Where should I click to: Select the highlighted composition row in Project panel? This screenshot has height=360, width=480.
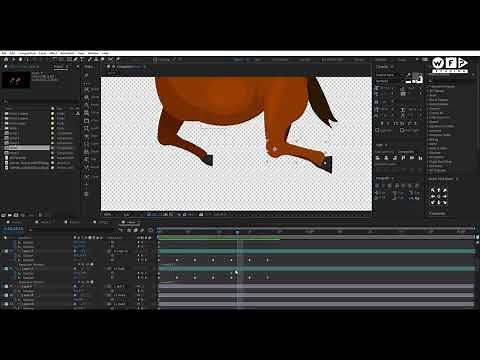pyautogui.click(x=27, y=147)
